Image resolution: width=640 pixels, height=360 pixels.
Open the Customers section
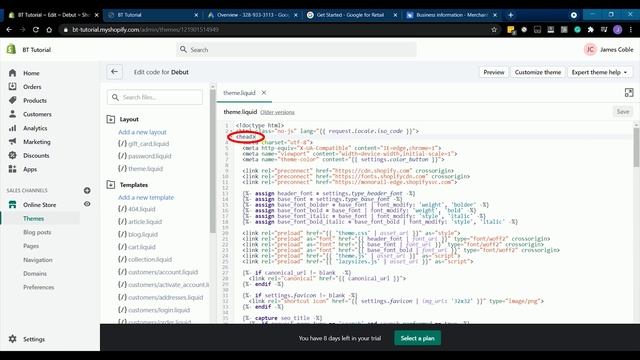[x=37, y=114]
